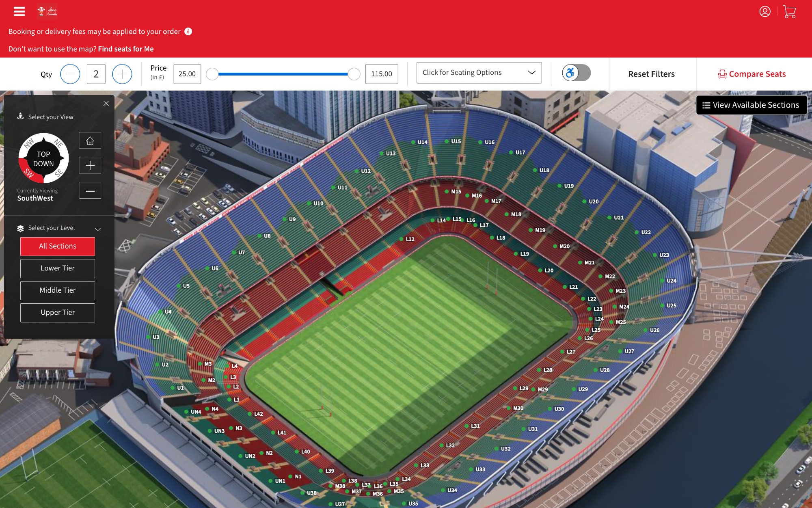This screenshot has width=812, height=508.
Task: Click the Reset Filters button
Action: coord(651,74)
